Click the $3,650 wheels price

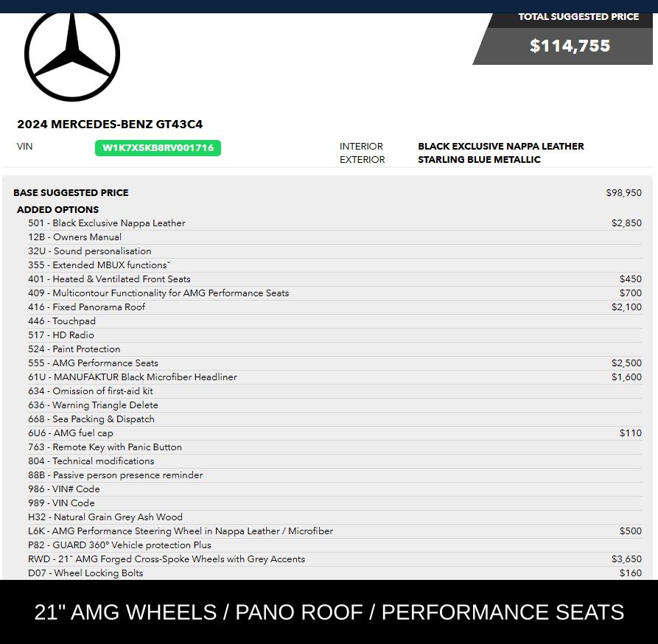626,559
